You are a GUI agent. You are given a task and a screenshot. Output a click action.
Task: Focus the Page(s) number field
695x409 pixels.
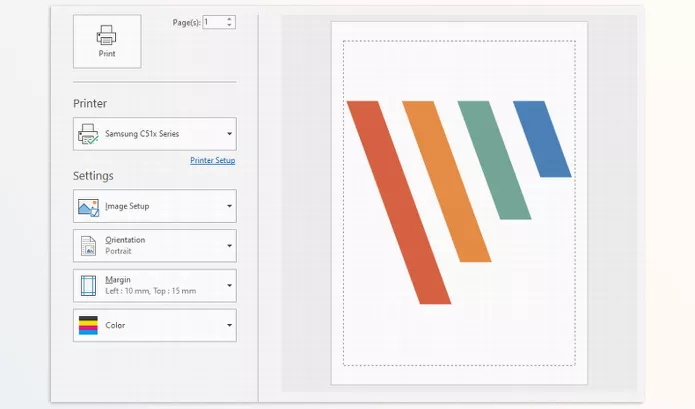coord(213,21)
